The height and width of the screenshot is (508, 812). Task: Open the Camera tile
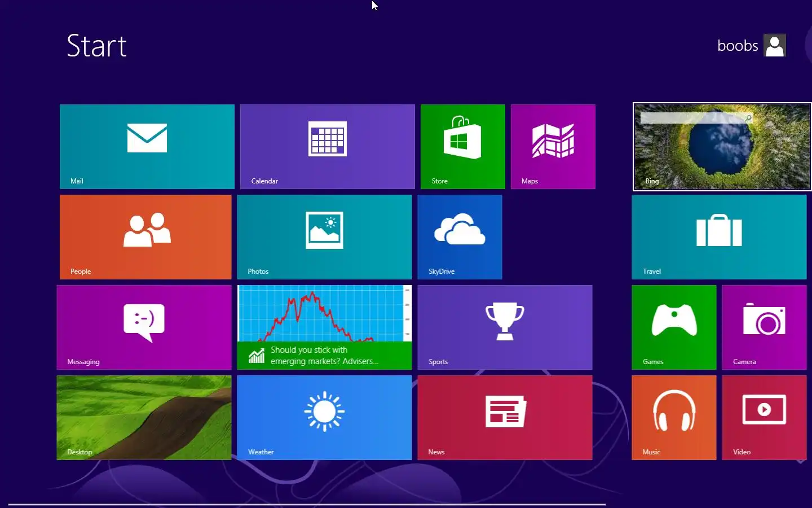(765, 327)
